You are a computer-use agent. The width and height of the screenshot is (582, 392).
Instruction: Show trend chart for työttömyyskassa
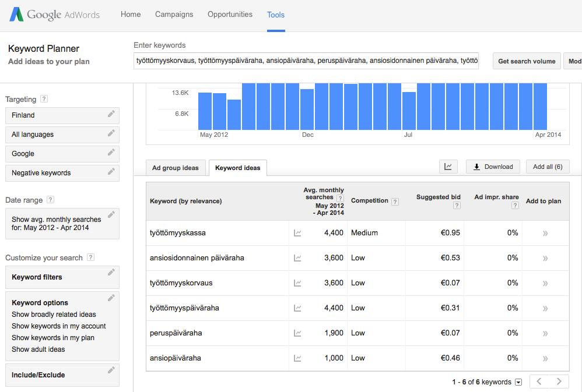point(297,233)
